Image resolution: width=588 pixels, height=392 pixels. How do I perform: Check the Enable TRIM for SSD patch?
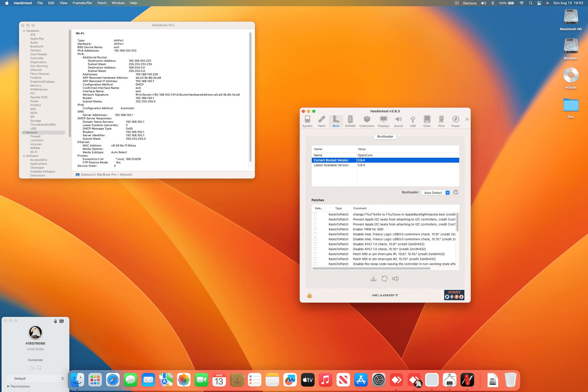[315, 229]
